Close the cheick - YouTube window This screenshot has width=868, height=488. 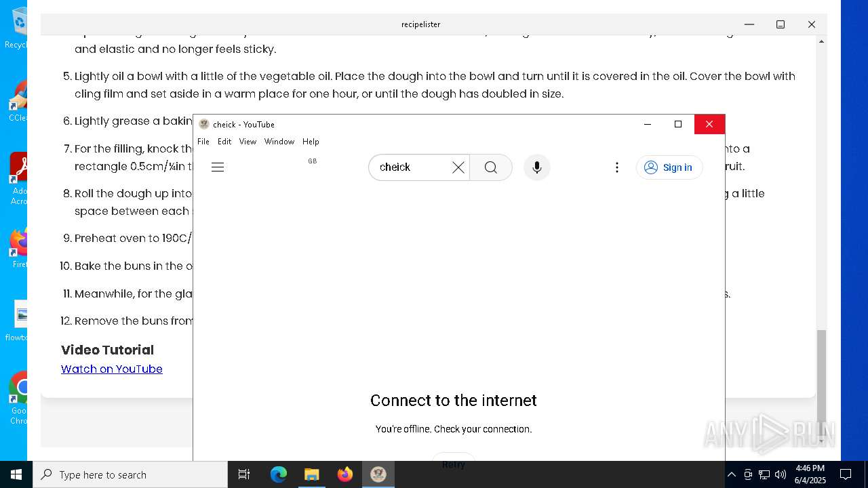(709, 124)
